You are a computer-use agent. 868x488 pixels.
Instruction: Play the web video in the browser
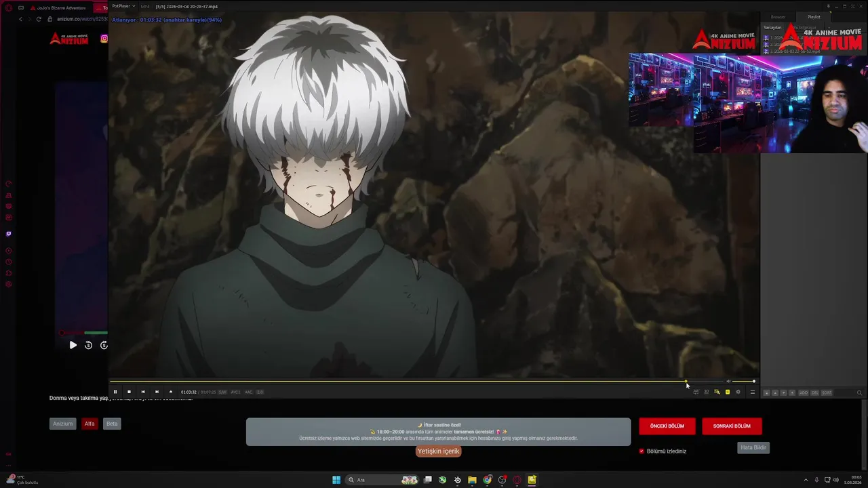tap(73, 345)
